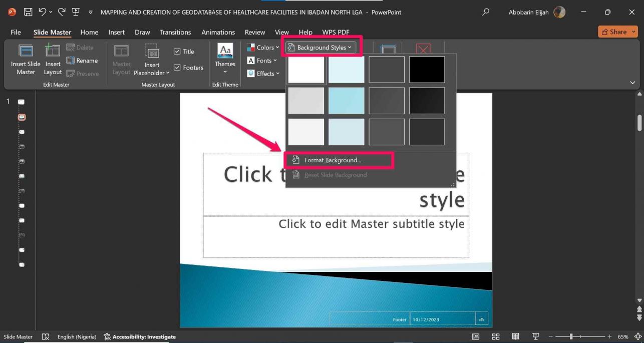
Task: Click the search magnifier icon
Action: click(x=485, y=12)
